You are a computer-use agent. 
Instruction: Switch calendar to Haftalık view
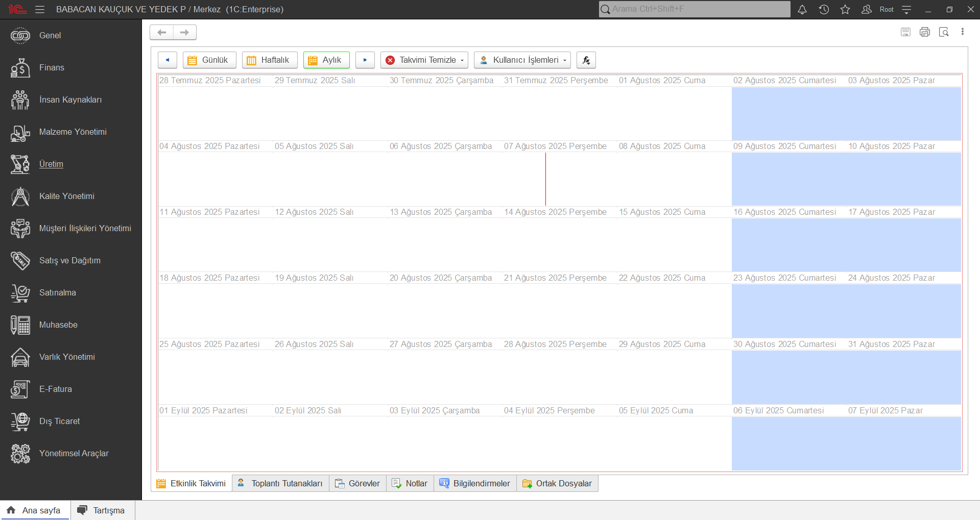(x=269, y=60)
